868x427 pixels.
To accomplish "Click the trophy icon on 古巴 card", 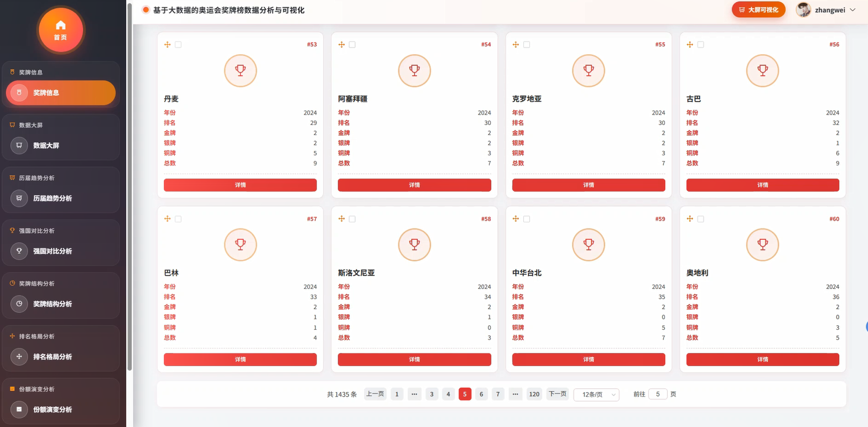I will [x=762, y=70].
